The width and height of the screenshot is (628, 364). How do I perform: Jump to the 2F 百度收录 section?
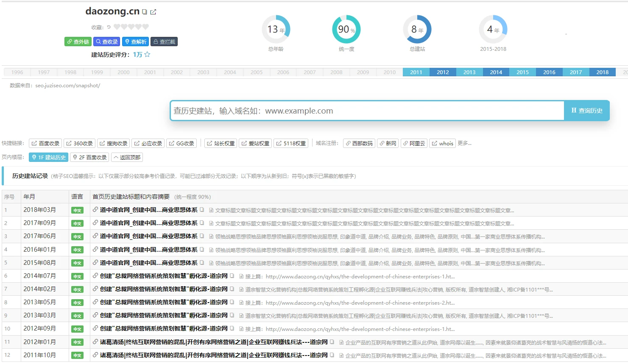click(x=89, y=157)
